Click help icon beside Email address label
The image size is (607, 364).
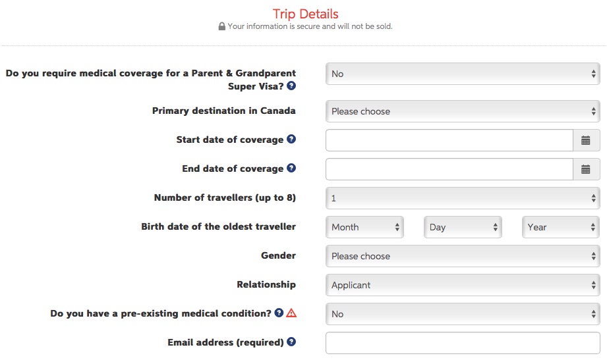click(x=291, y=342)
